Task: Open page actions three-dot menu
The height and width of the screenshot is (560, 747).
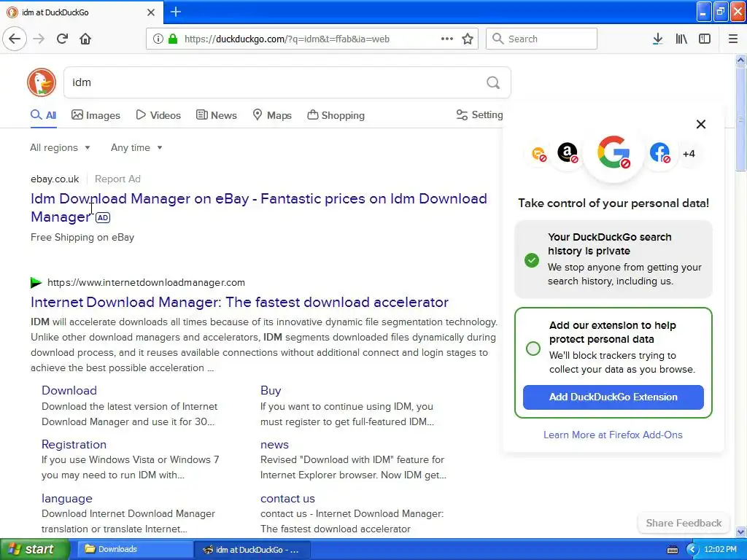Action: tap(446, 39)
